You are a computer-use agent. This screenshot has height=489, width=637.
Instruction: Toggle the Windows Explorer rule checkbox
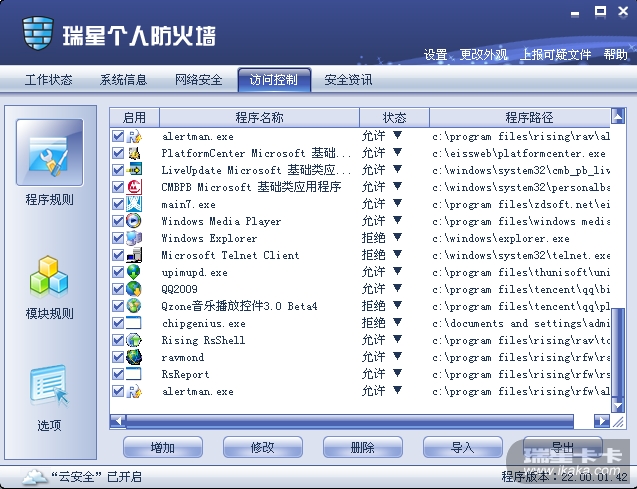point(118,238)
